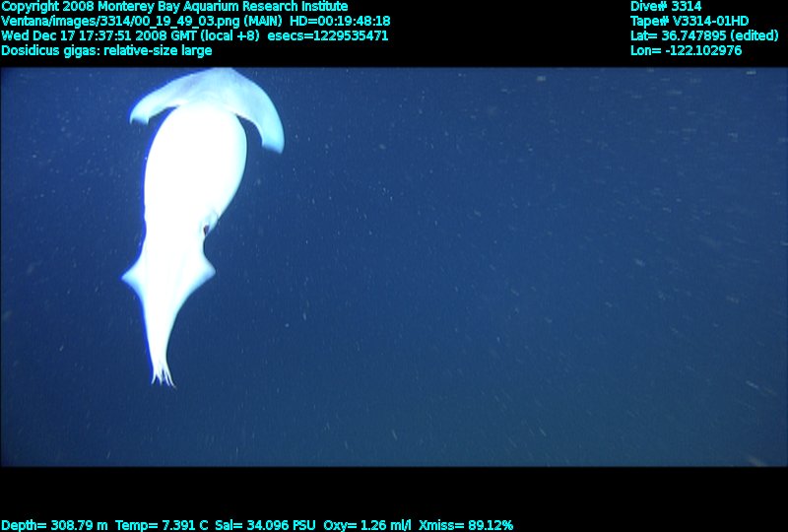Click the 'esecs=1229535471' value
Viewport: 788px width, 532px height.
(x=328, y=36)
